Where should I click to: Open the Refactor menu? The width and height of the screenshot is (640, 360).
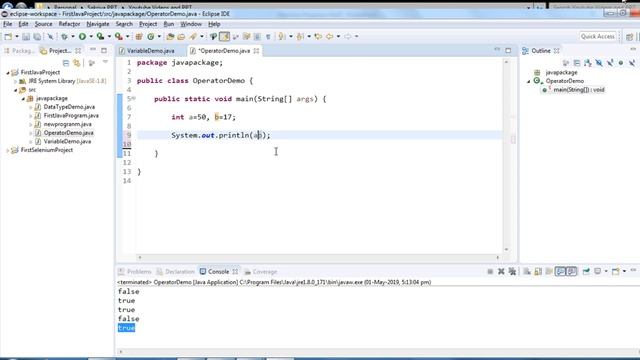pos(69,24)
